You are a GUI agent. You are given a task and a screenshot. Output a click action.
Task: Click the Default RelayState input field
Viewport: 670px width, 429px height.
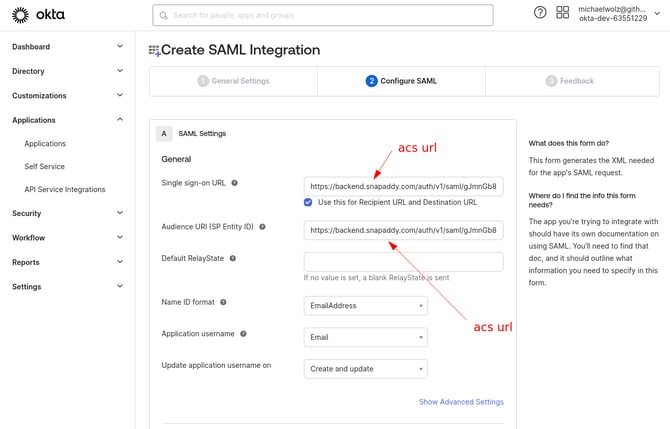point(403,261)
